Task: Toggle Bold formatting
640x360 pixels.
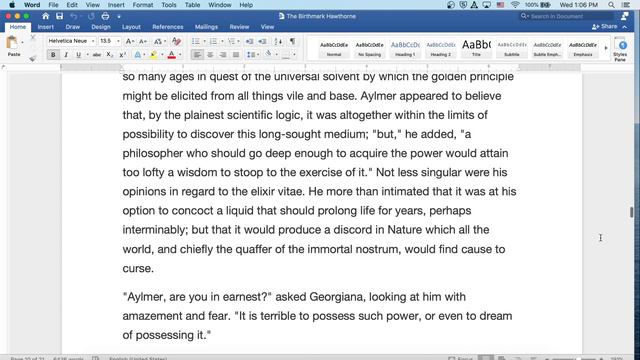Action: (53, 55)
